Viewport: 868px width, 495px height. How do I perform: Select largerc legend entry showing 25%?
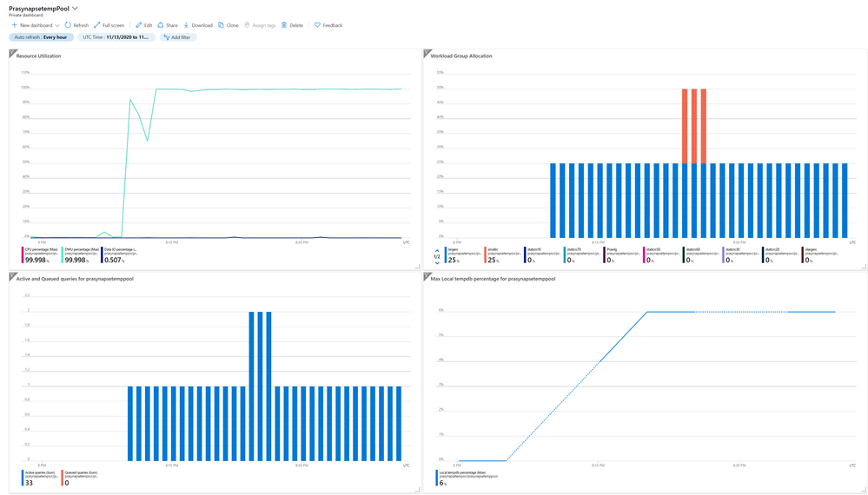[x=463, y=255]
